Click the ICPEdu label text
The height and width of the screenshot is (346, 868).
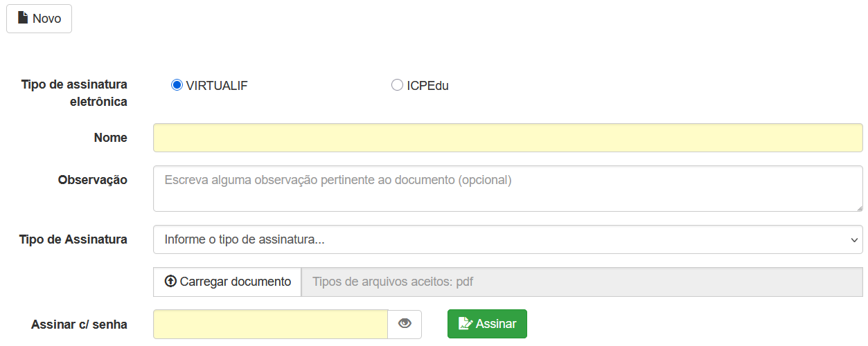[427, 86]
